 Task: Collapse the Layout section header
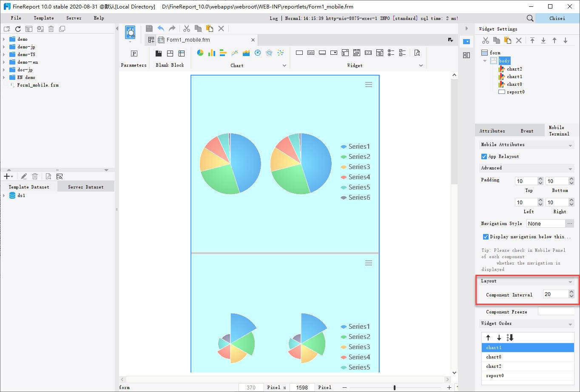(570, 281)
